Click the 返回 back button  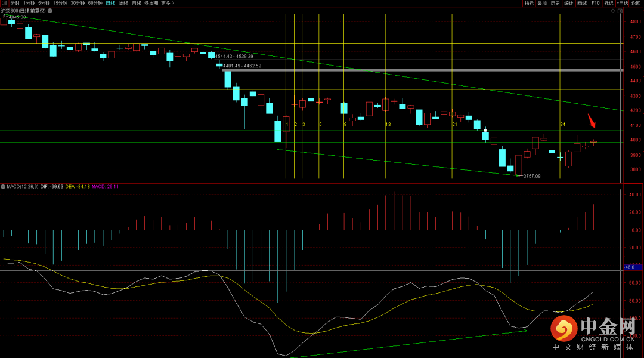636,3
